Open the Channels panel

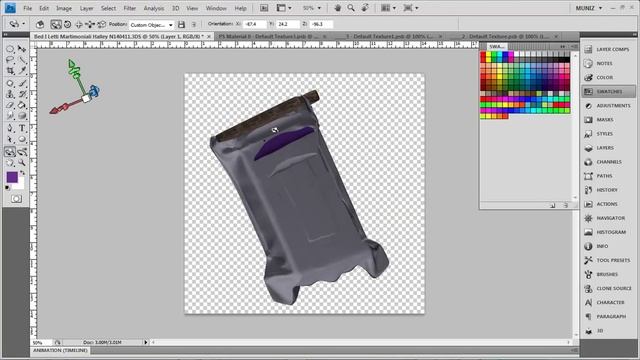609,162
